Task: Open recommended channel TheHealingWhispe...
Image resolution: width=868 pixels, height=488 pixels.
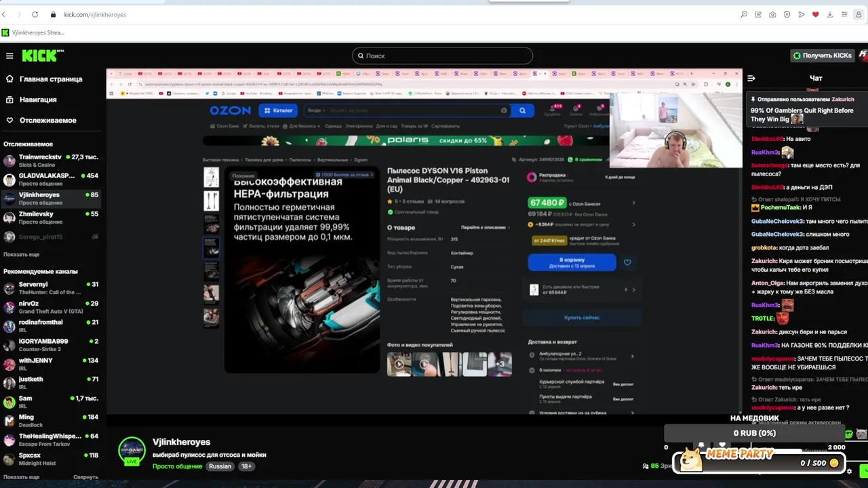Action: click(52, 440)
